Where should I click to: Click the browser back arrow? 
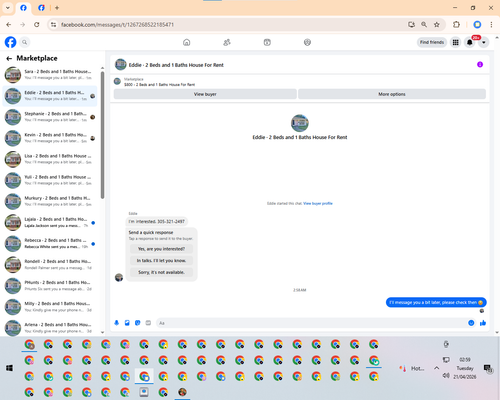[9, 25]
